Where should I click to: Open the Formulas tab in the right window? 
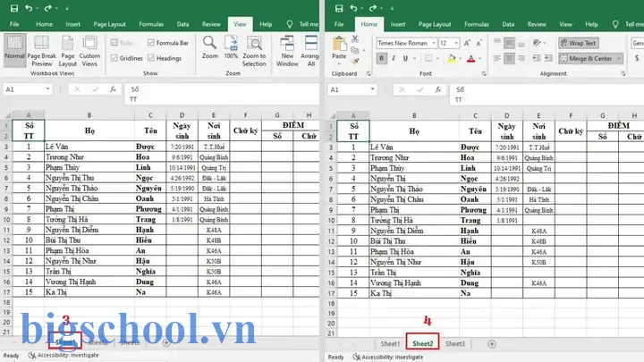coord(477,24)
